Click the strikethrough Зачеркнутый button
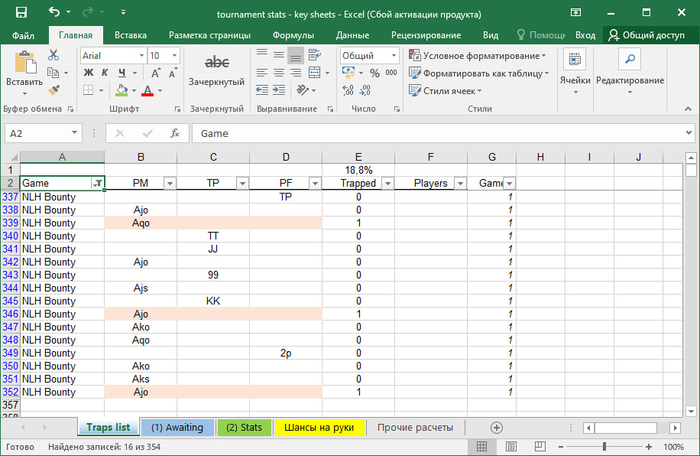The width and height of the screenshot is (700, 456). pos(217,70)
